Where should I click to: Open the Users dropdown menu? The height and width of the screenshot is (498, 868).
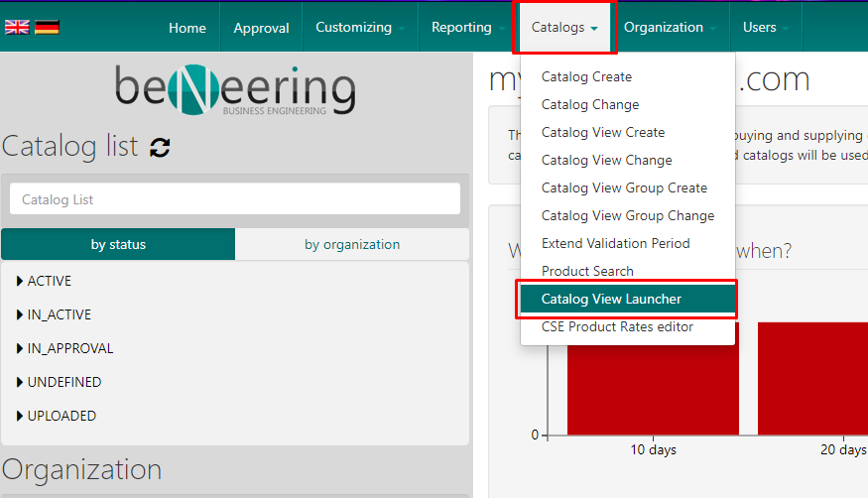[765, 27]
